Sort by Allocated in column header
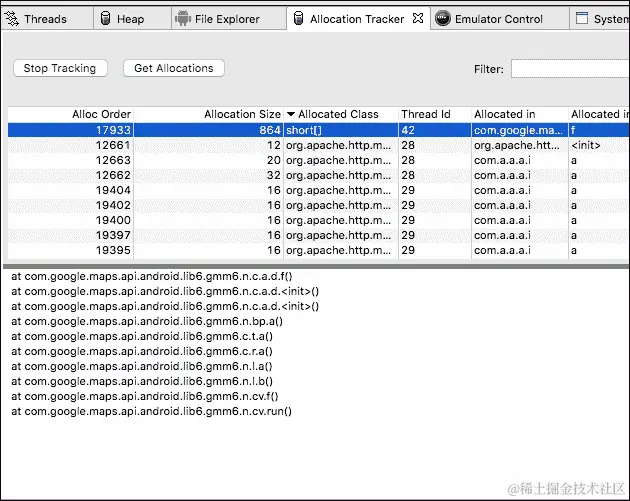This screenshot has width=630, height=501. click(520, 114)
